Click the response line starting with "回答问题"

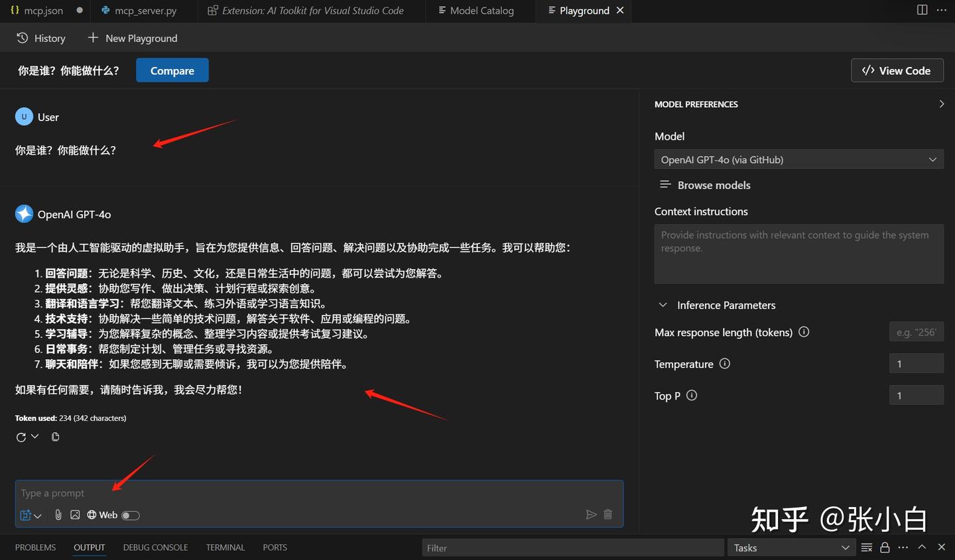pos(244,273)
